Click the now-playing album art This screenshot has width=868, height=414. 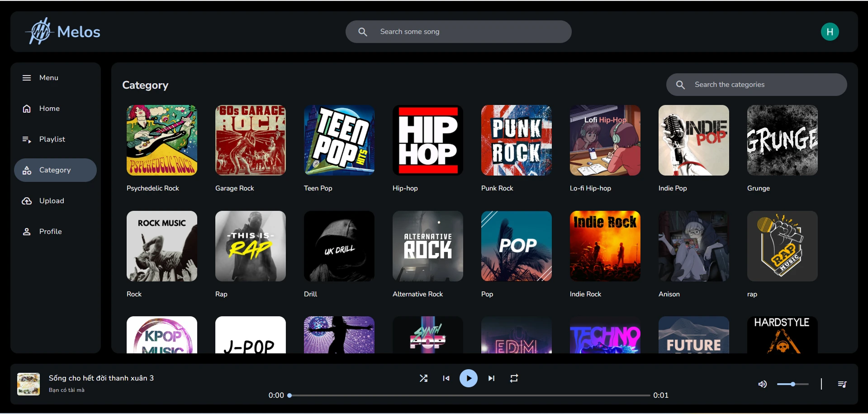click(x=28, y=384)
